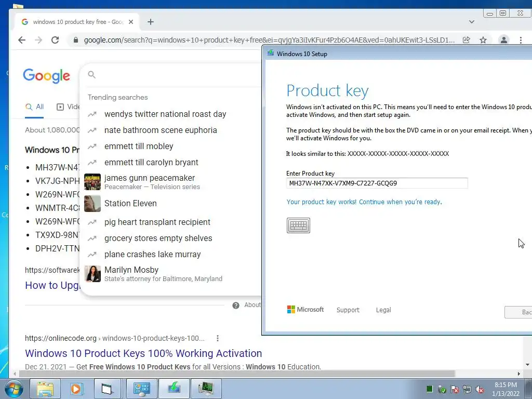
Task: Expand the Chrome tab search chevron
Action: click(472, 22)
